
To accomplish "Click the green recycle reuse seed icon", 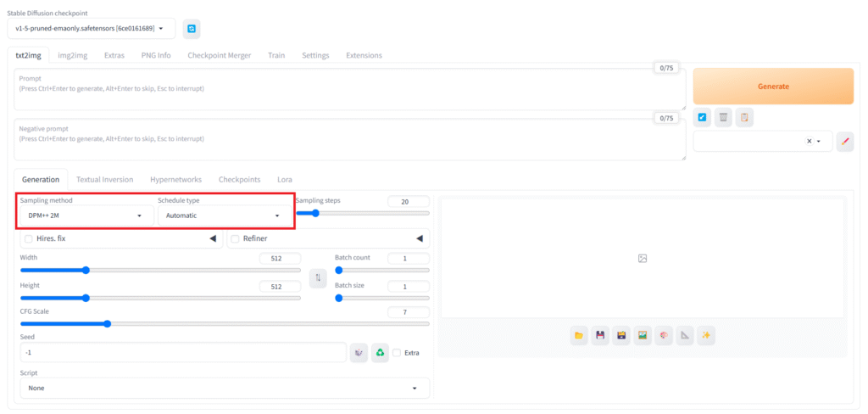I will click(381, 352).
